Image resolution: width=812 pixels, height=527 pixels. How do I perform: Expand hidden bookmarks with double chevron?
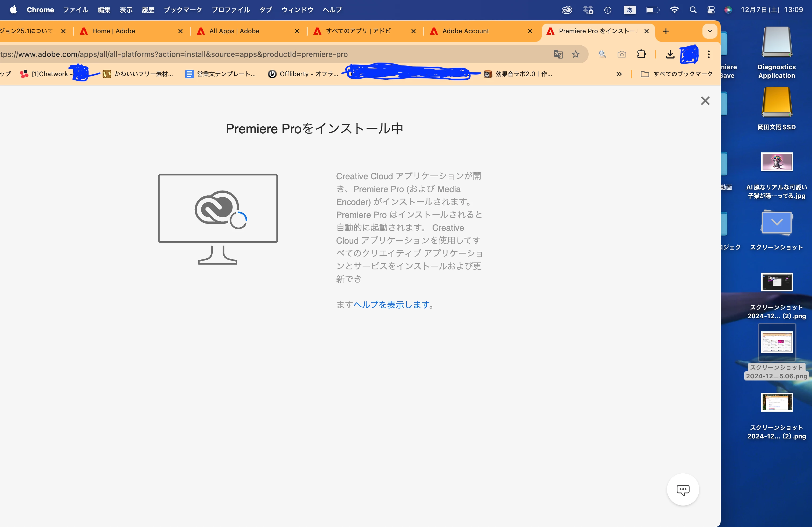pyautogui.click(x=619, y=74)
